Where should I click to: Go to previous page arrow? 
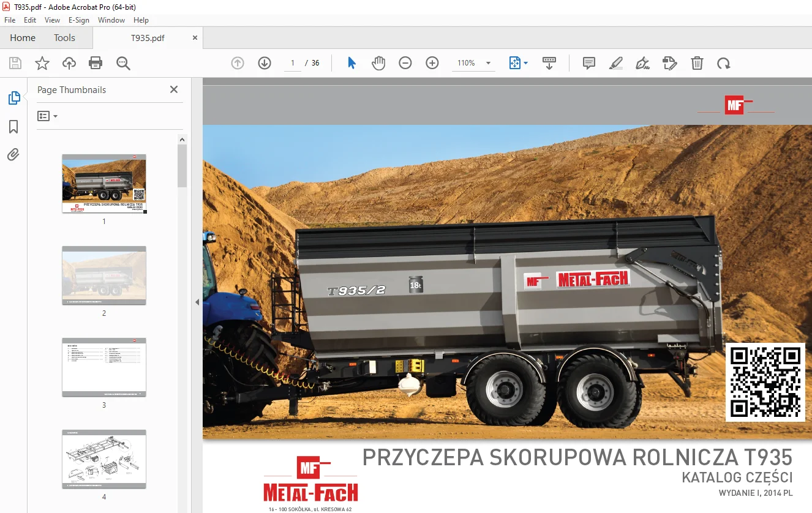point(238,63)
